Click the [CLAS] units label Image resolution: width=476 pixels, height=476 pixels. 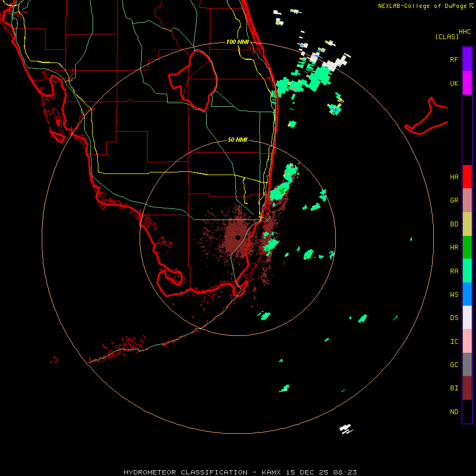pyautogui.click(x=447, y=36)
